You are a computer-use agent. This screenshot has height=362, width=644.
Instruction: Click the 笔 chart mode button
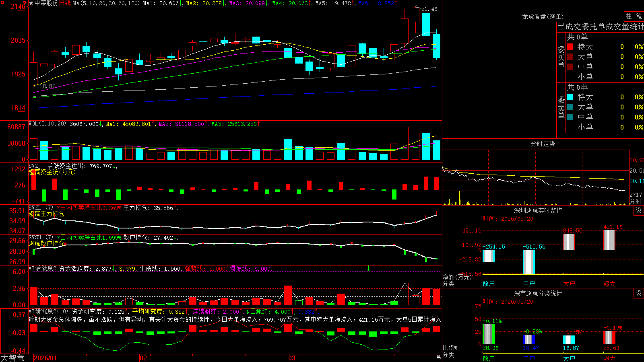point(639,16)
